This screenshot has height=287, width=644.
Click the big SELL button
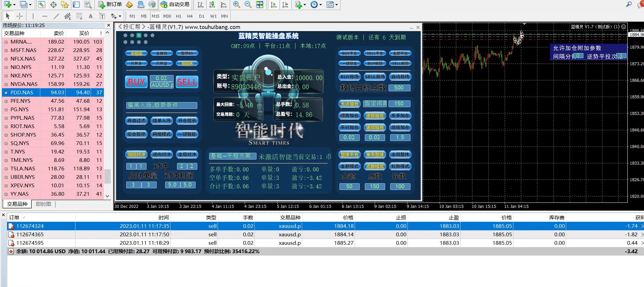pos(187,82)
